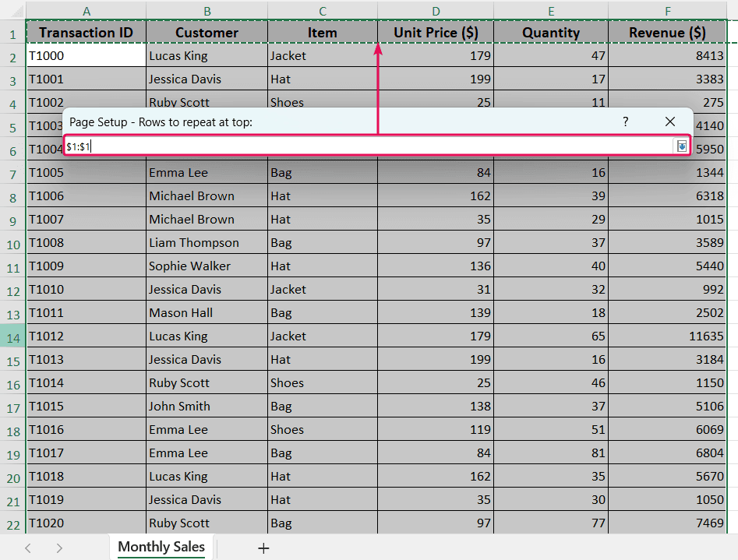Select unit price 139
The height and width of the screenshot is (560, 738).
click(x=436, y=312)
